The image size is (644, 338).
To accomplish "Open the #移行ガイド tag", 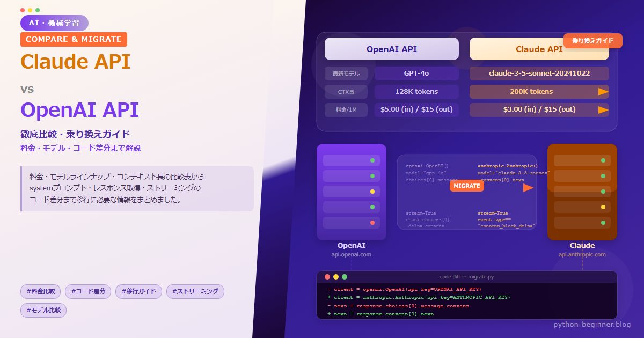I will coord(139,291).
